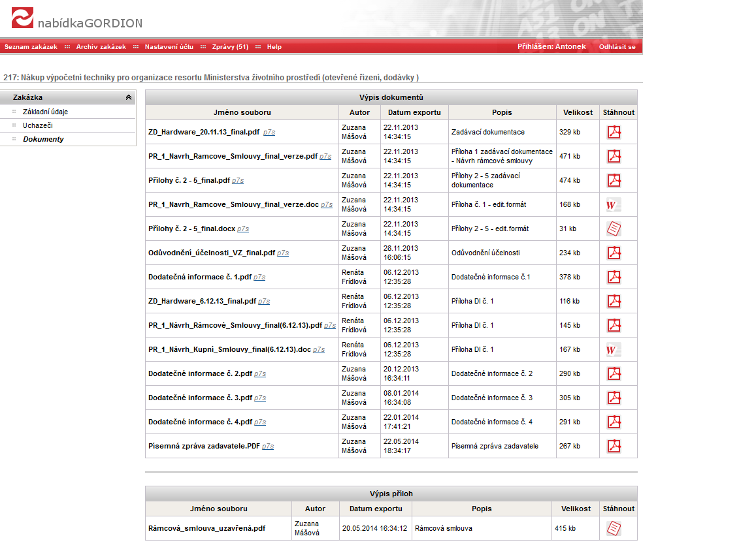Open p7s signature for ZD_Hardware_20.11.13_final.pdf

pos(269,132)
